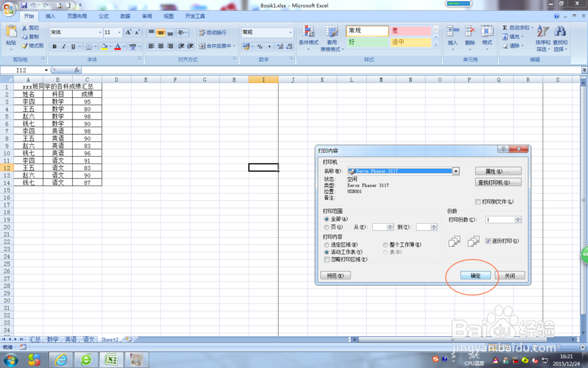
Task: Switch to Review (审阅) ribbon tab
Action: click(x=147, y=16)
